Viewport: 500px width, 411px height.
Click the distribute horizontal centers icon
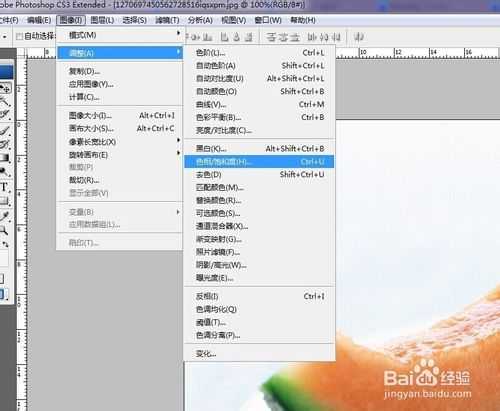324,37
